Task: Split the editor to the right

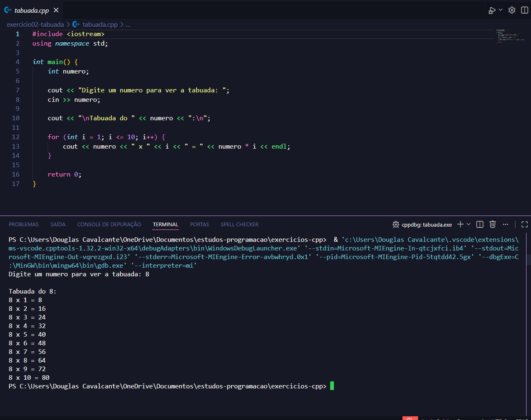Action: [524, 10]
